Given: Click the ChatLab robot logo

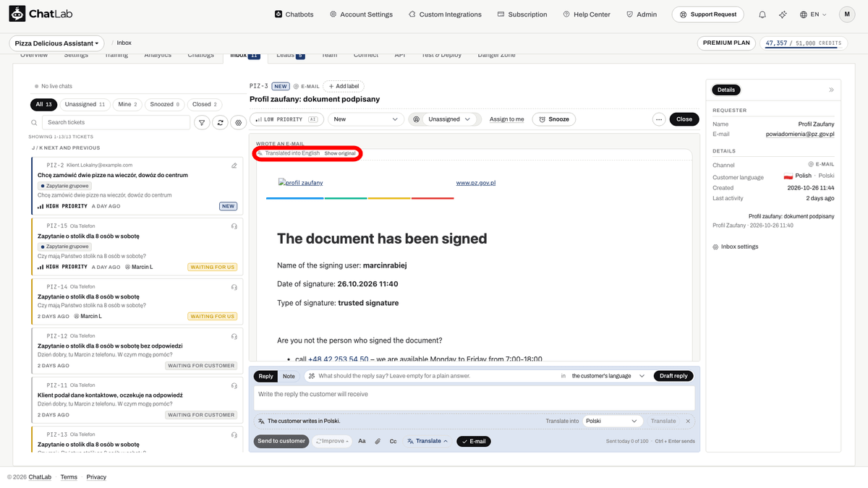Looking at the screenshot, I should pyautogui.click(x=17, y=14).
